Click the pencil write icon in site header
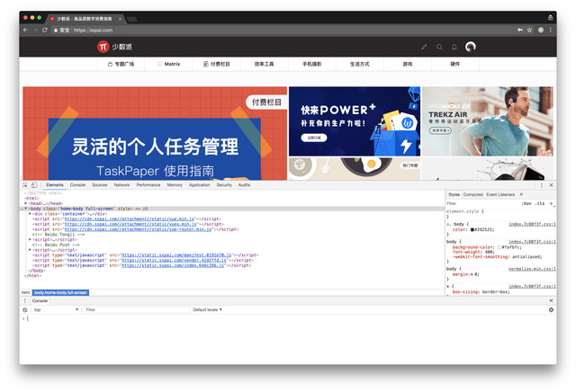This screenshot has width=576, height=392. pyautogui.click(x=424, y=47)
